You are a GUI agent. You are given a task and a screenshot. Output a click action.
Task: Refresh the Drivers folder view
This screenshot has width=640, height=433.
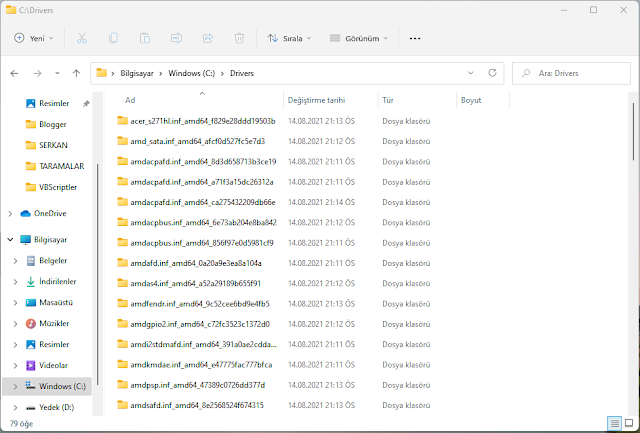pos(492,73)
